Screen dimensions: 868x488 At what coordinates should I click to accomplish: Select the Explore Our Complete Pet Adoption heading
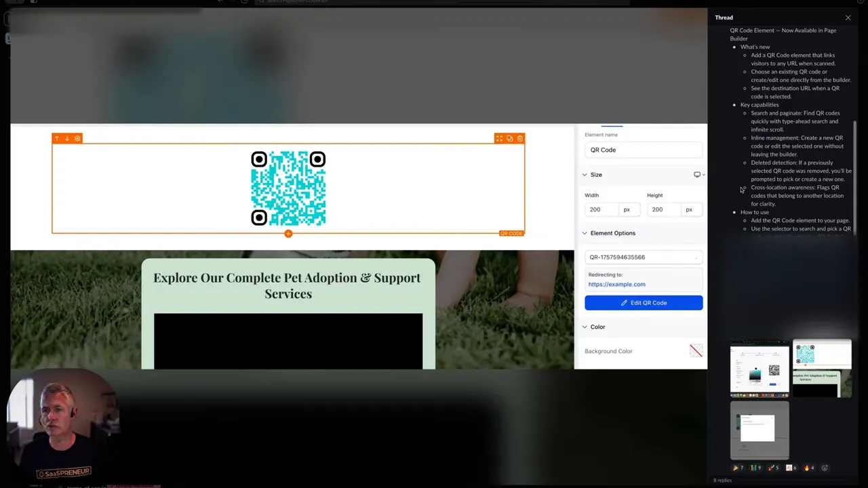(288, 285)
